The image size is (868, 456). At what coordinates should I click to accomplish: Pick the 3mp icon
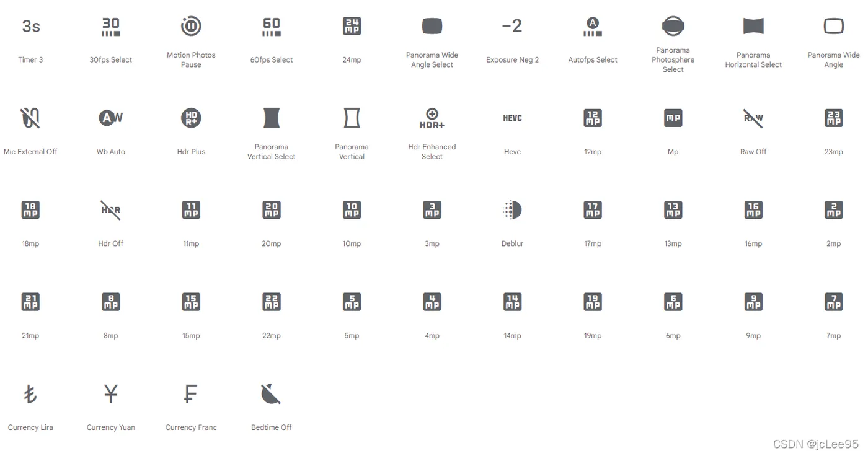[x=432, y=210]
